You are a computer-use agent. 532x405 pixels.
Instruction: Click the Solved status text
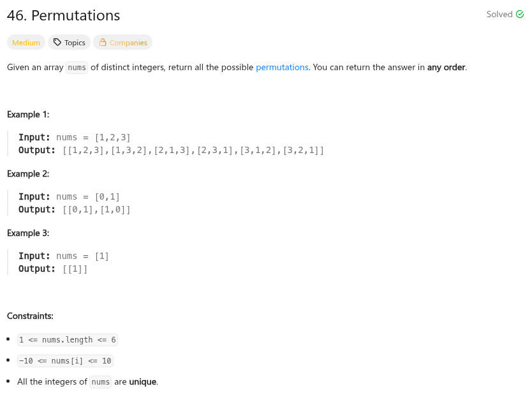tap(499, 15)
